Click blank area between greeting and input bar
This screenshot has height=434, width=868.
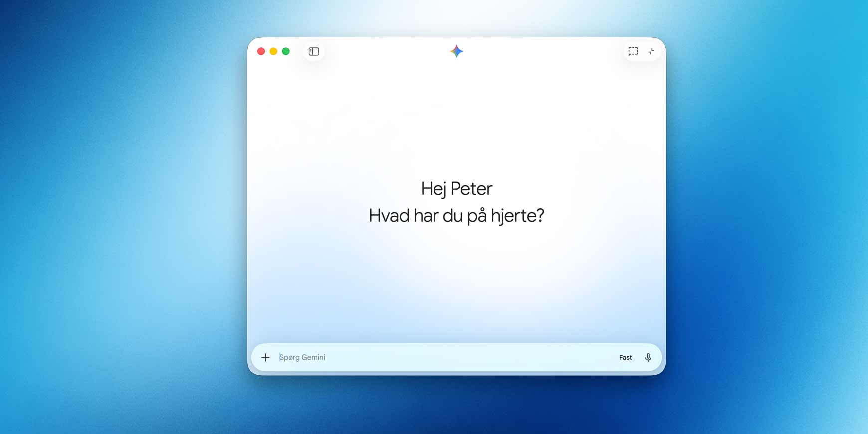pyautogui.click(x=456, y=284)
